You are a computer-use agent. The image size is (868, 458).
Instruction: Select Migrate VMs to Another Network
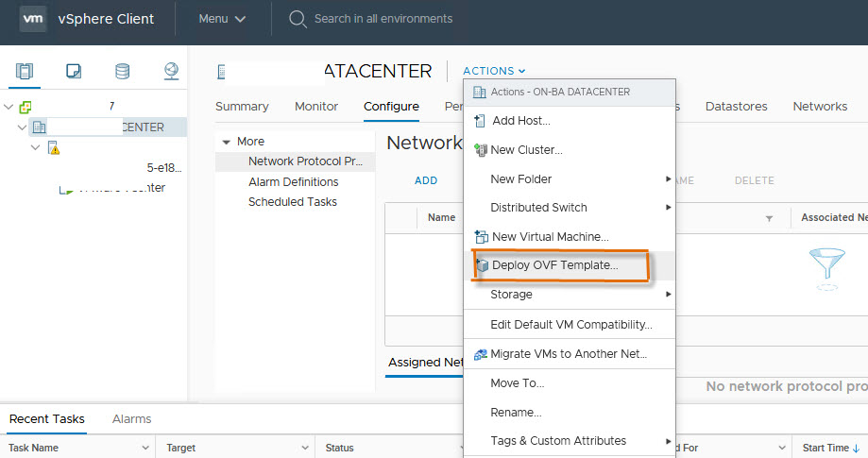568,354
